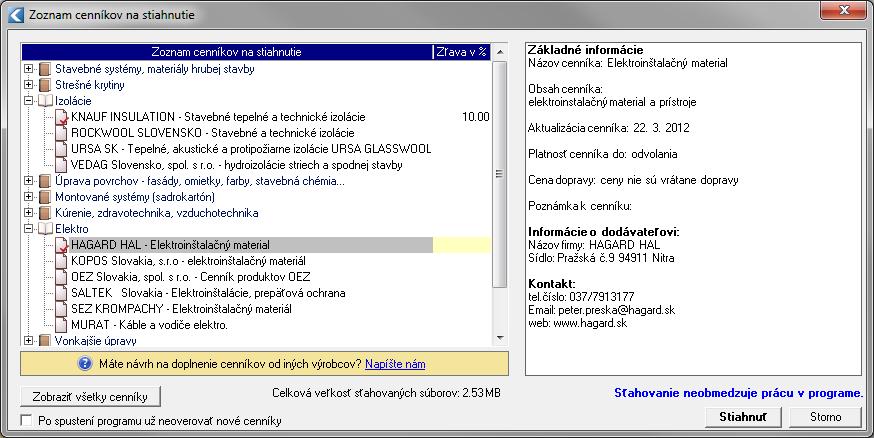Click the Izolácie open book icon

[x=45, y=101]
